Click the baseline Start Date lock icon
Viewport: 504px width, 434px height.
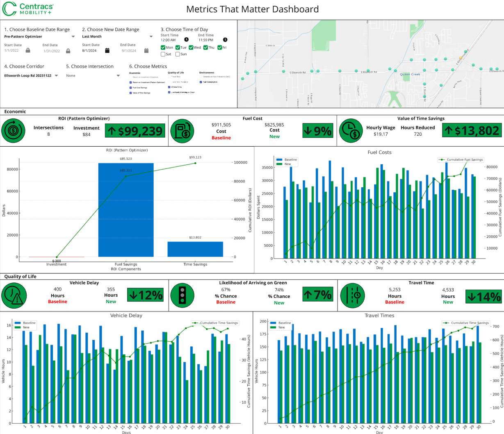(28, 50)
